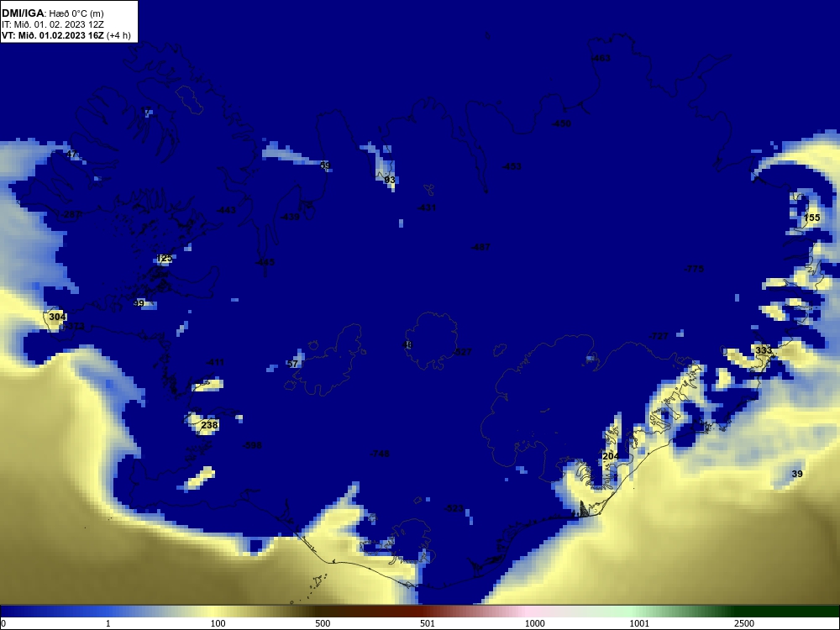The width and height of the screenshot is (840, 630).
Task: Click the -487 value on the map
Action: point(480,247)
